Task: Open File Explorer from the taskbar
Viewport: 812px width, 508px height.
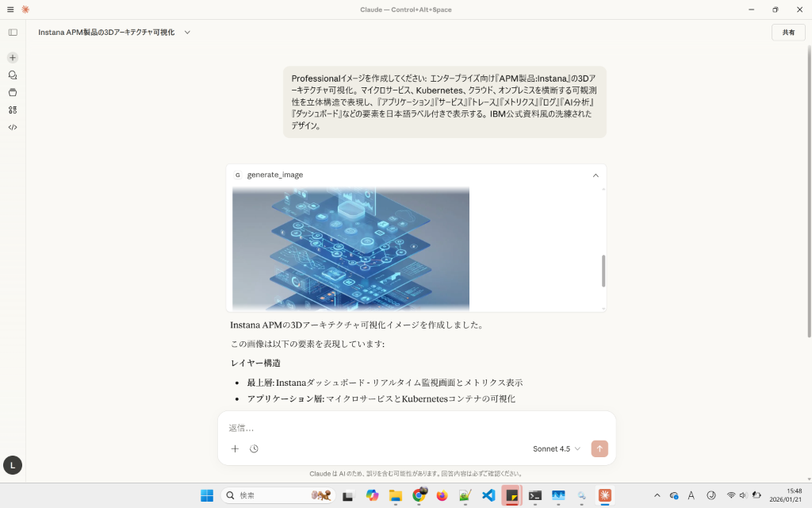Action: (x=396, y=495)
